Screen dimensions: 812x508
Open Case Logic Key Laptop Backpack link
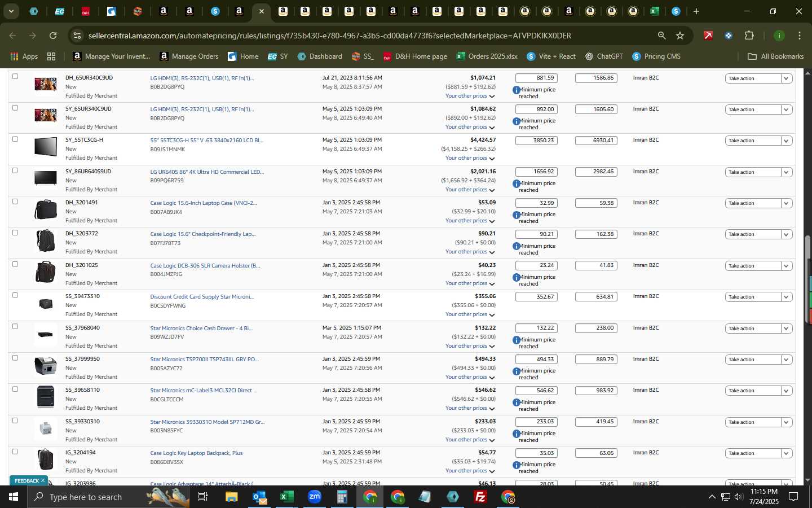pos(196,453)
